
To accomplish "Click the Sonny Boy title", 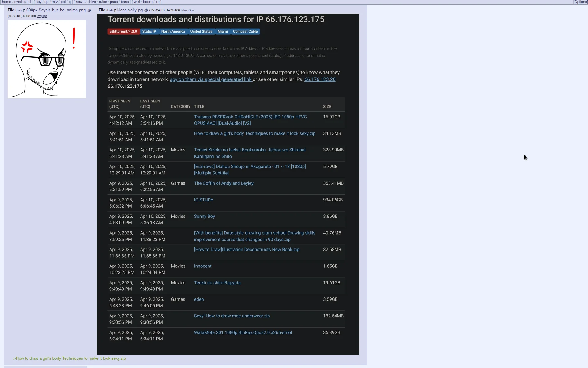I will coord(204,217).
